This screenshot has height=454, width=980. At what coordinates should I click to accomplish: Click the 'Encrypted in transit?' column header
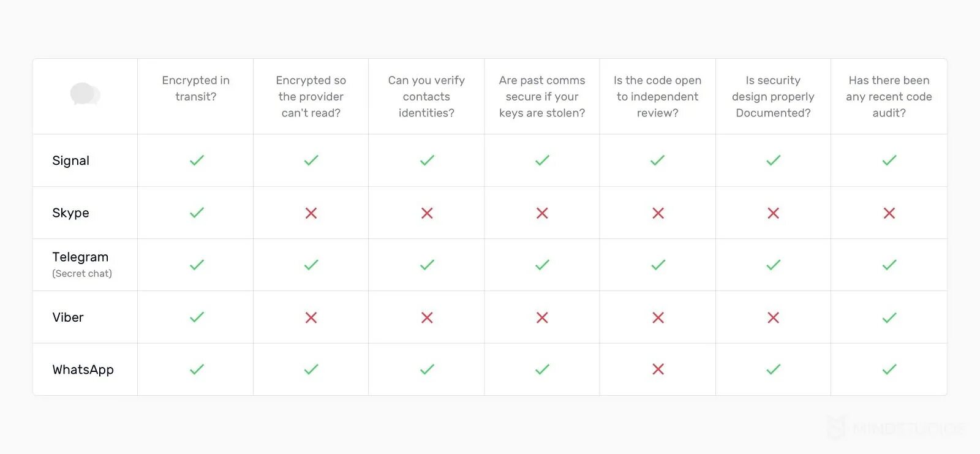click(196, 88)
